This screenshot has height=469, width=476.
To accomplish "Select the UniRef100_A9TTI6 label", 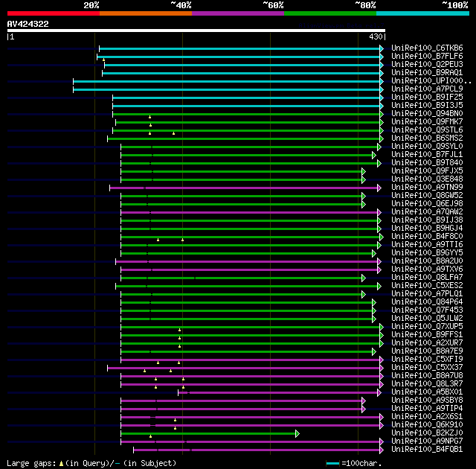I will 427,245.
